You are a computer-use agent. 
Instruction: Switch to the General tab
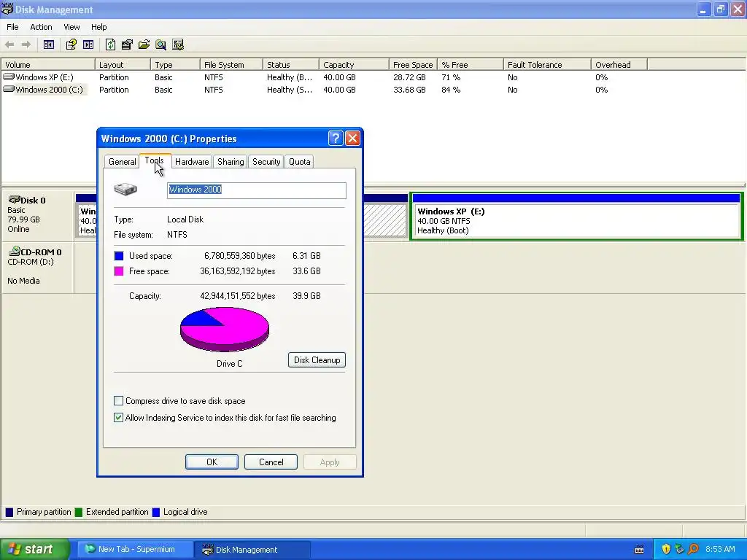pos(123,161)
